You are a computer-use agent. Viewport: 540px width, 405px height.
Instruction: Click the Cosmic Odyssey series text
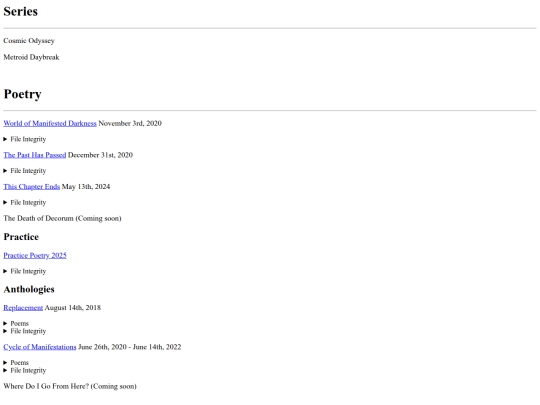tap(29, 41)
